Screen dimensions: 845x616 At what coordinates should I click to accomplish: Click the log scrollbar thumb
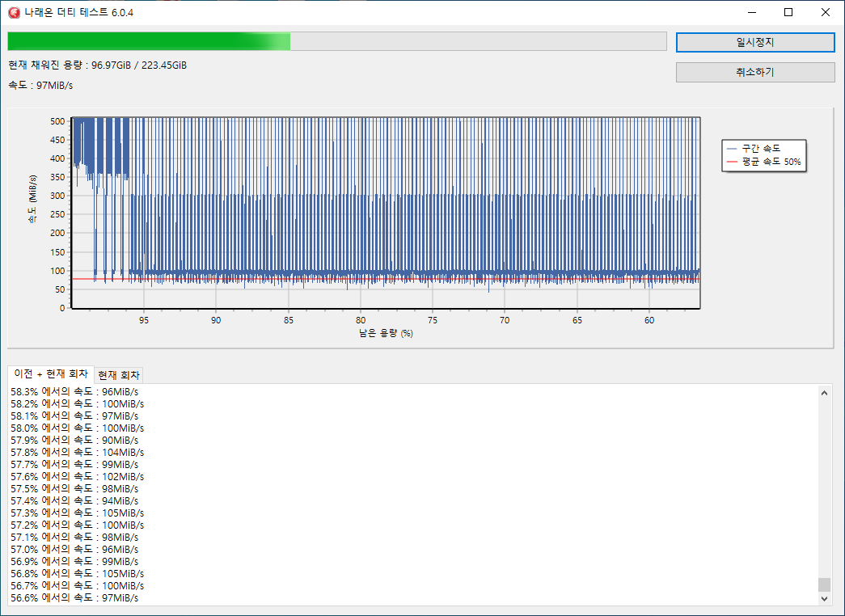coord(824,584)
